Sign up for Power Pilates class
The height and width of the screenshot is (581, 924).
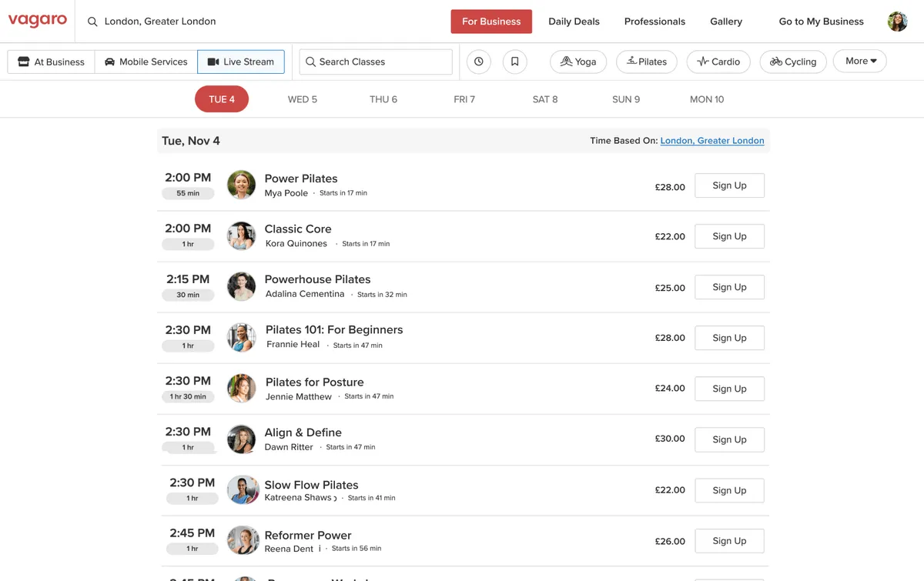point(729,185)
